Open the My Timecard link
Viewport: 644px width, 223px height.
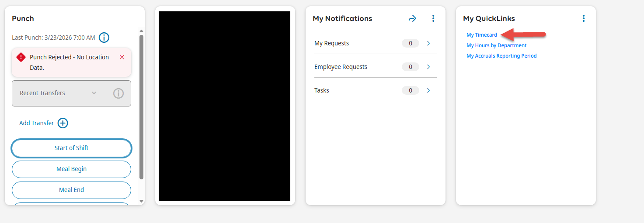pos(482,35)
